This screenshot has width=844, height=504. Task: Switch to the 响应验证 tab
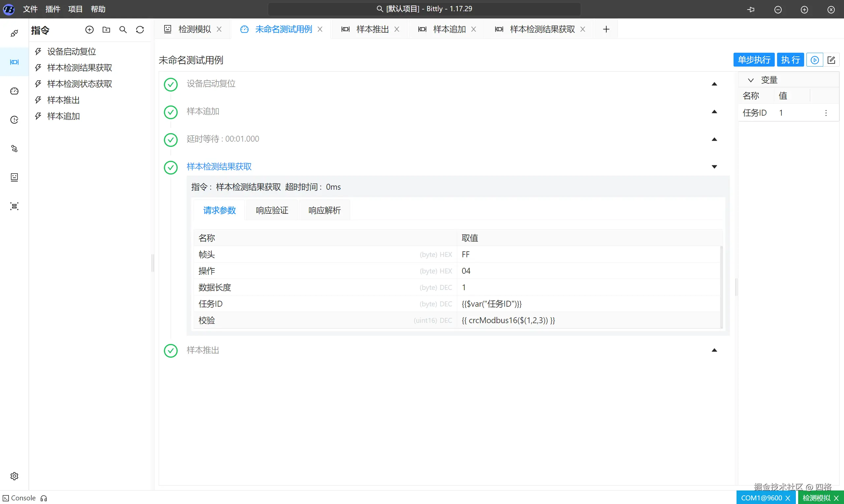(x=272, y=210)
